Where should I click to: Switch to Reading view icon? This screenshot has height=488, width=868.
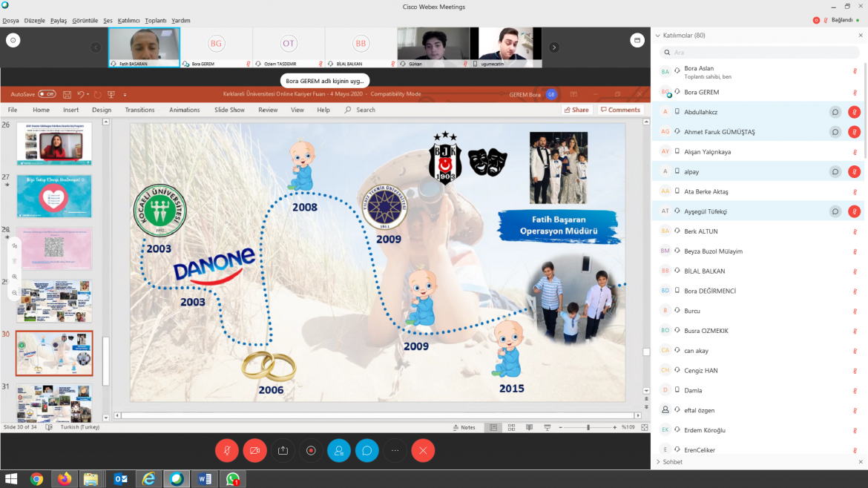click(529, 427)
